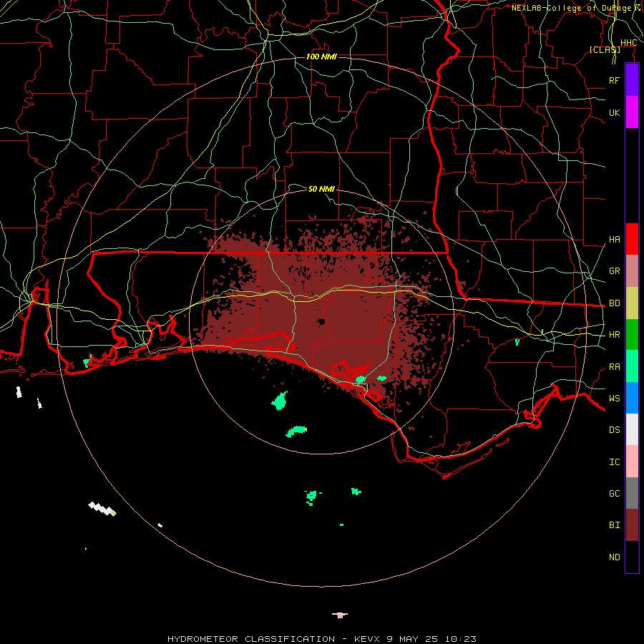Image resolution: width=644 pixels, height=644 pixels.
Task: Click the red HA legend color swatch
Action: coord(632,239)
